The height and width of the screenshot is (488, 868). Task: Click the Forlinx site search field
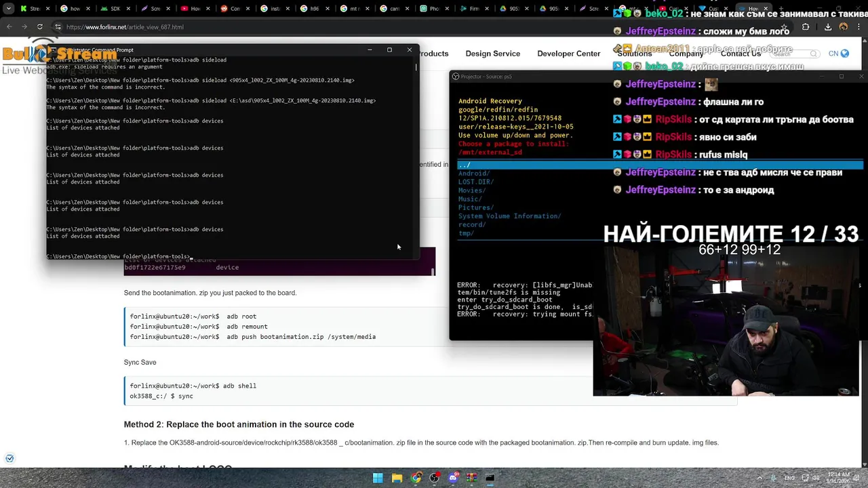(795, 54)
